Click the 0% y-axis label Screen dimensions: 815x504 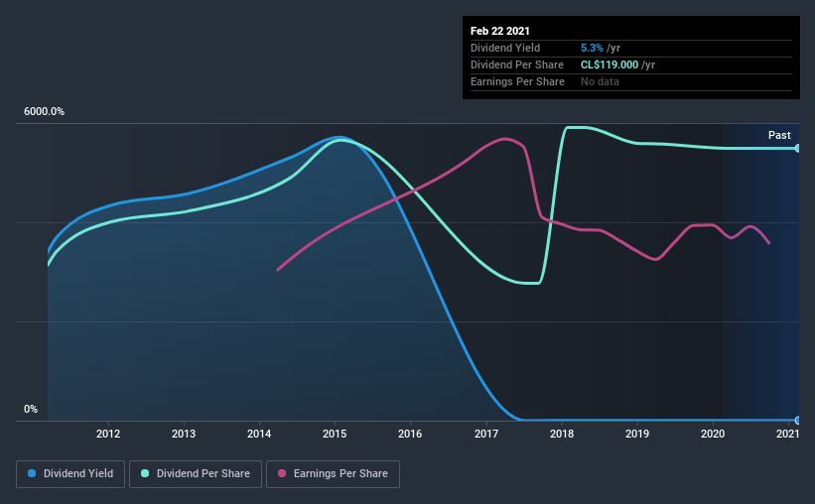[31, 410]
